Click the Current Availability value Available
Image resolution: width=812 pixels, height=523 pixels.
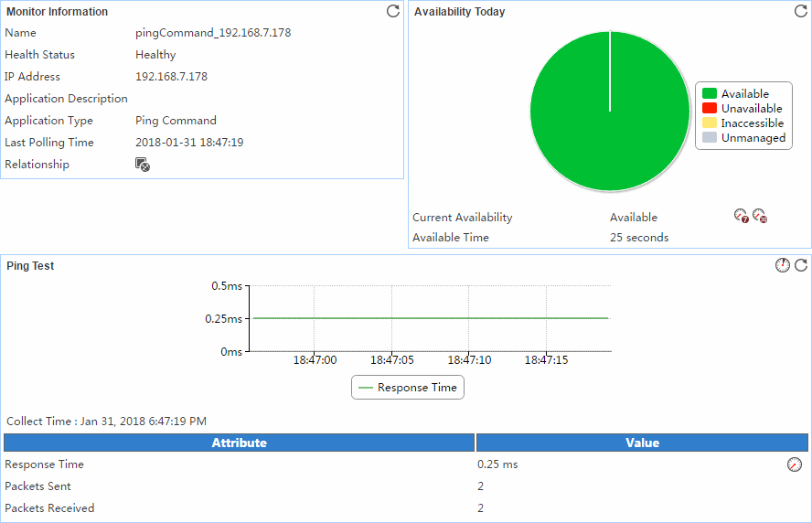click(x=634, y=217)
